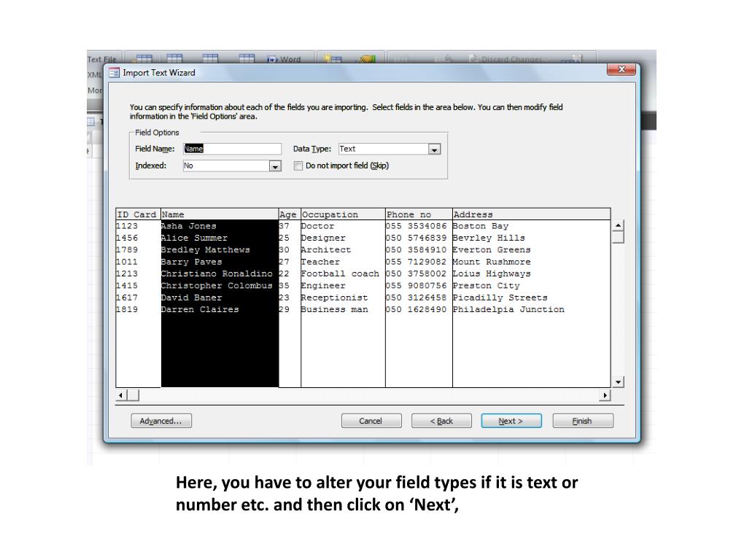Select the Occupation column header
The width and height of the screenshot is (747, 560).
point(343,214)
